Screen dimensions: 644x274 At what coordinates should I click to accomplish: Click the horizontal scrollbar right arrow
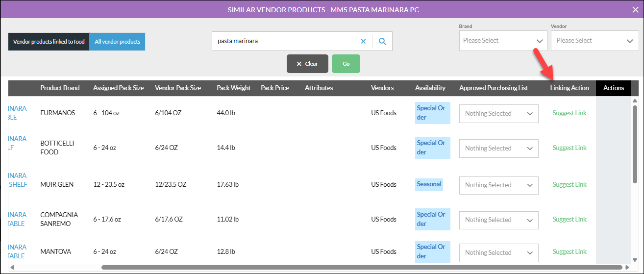click(x=628, y=268)
